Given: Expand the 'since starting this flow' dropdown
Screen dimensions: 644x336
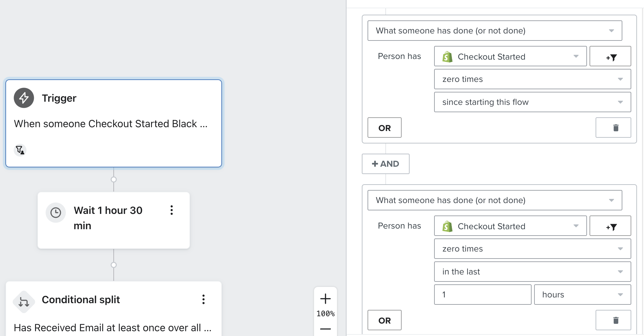Looking at the screenshot, I should point(532,102).
